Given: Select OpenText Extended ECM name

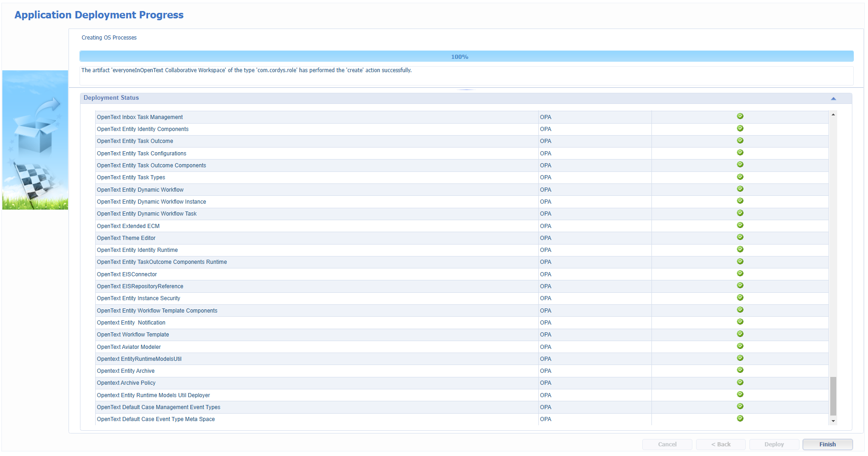Looking at the screenshot, I should coord(128,226).
